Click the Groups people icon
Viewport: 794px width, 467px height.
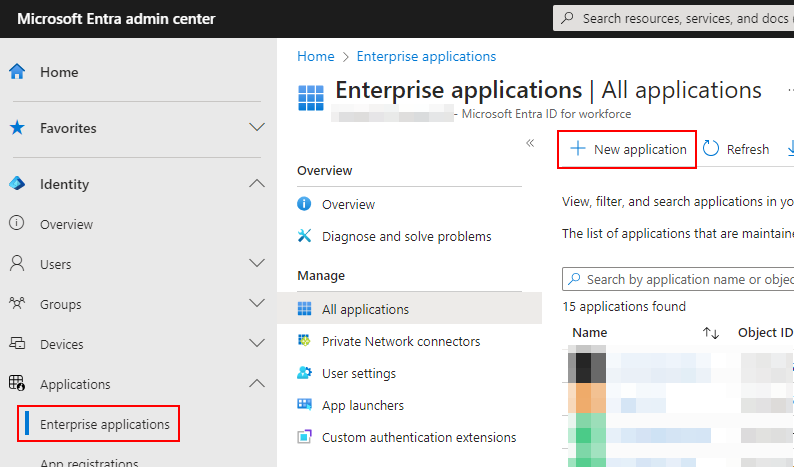[x=17, y=303]
